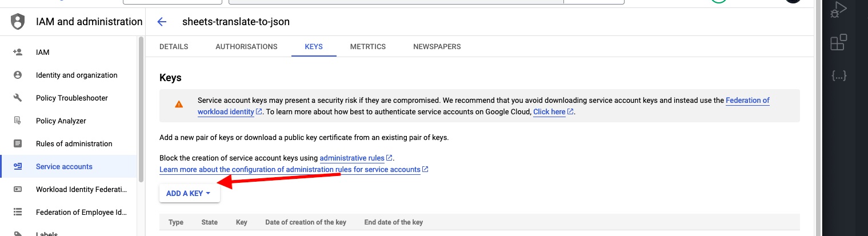Screen dimensions: 868x236
Task: Click the Policy Troubleshooter wrench icon
Action: 18,98
